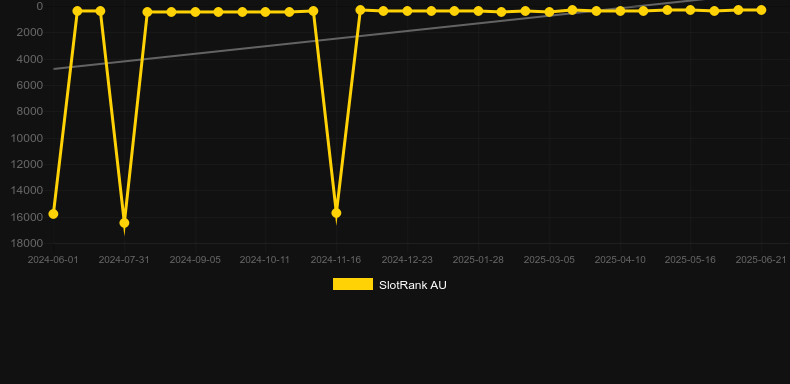
Task: Select the dip data point at 2024-11-16
Action: (x=336, y=213)
